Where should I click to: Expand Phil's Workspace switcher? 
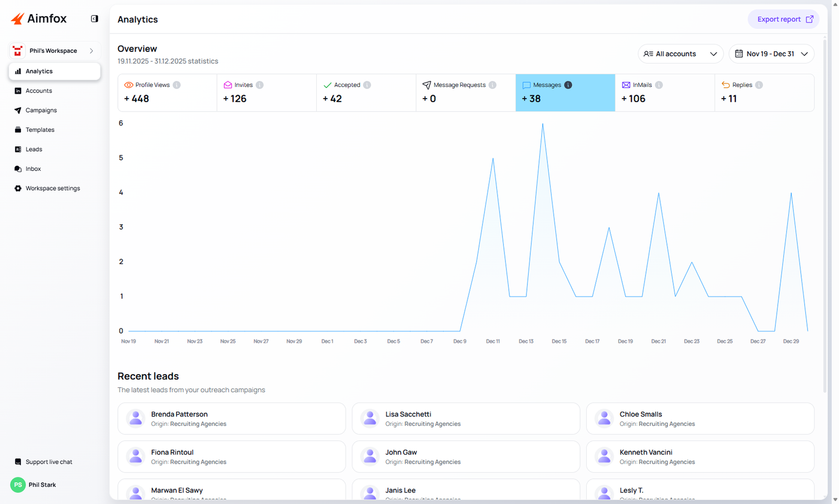click(54, 51)
